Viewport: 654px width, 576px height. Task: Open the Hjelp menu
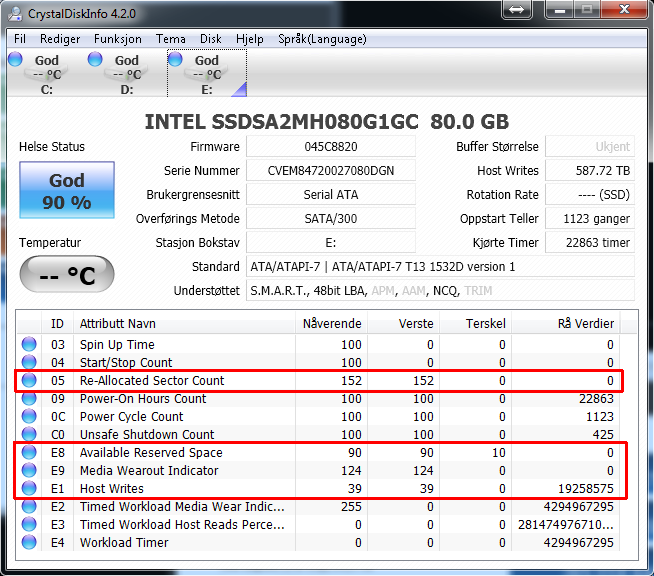[249, 39]
